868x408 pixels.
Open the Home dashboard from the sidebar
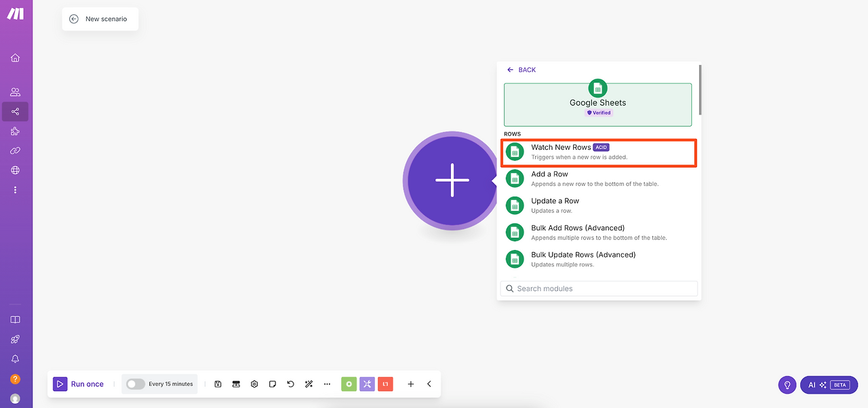[15, 58]
